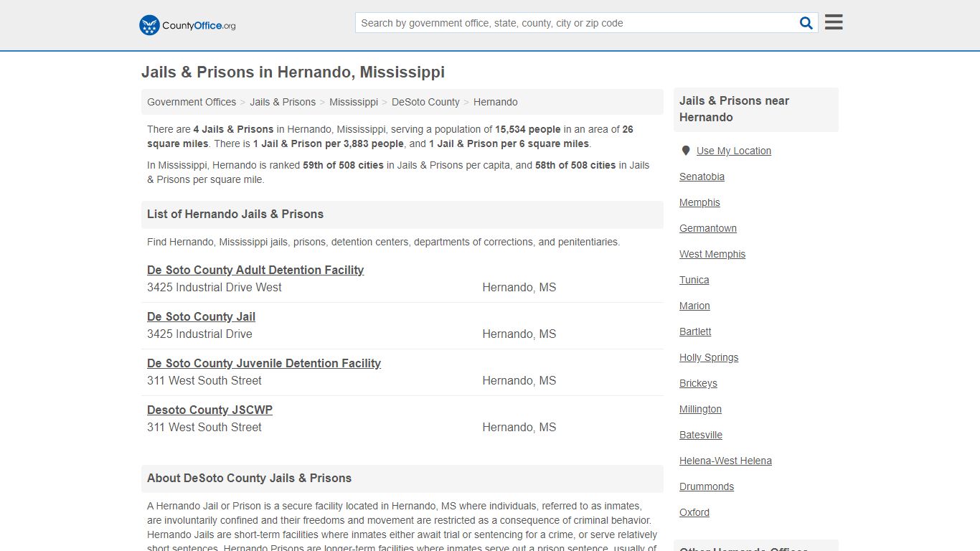
Task: Click Hernando, MS beside De Soto County Jail
Action: coord(519,334)
